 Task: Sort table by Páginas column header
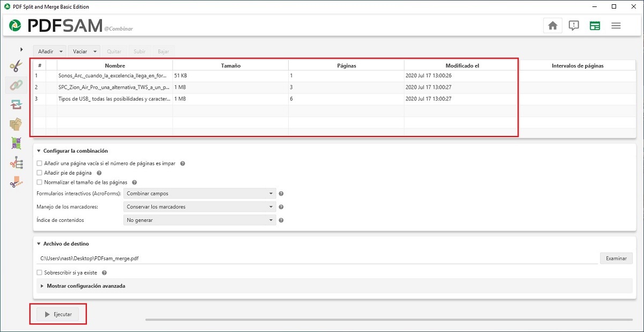click(347, 66)
